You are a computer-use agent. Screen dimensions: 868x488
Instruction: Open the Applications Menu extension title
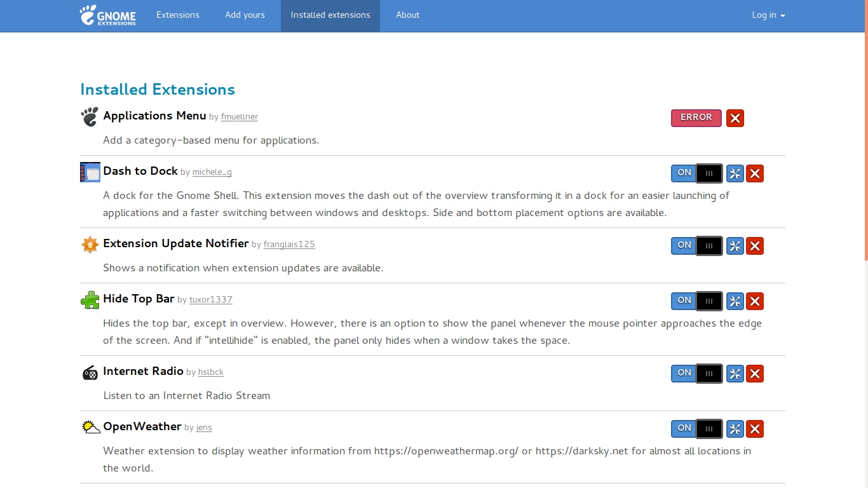154,116
